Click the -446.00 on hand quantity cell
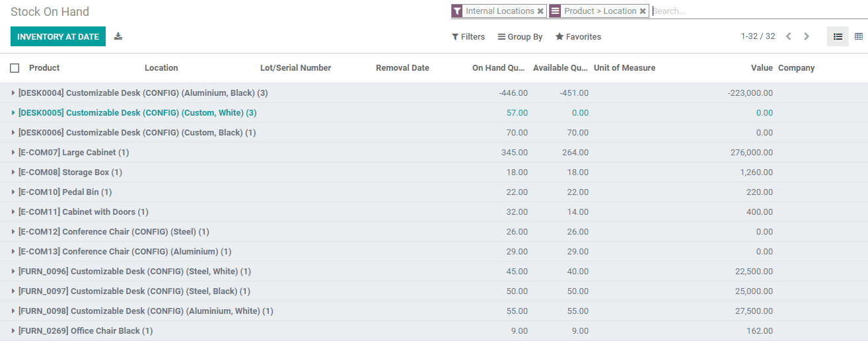This screenshot has width=868, height=341. pos(513,93)
